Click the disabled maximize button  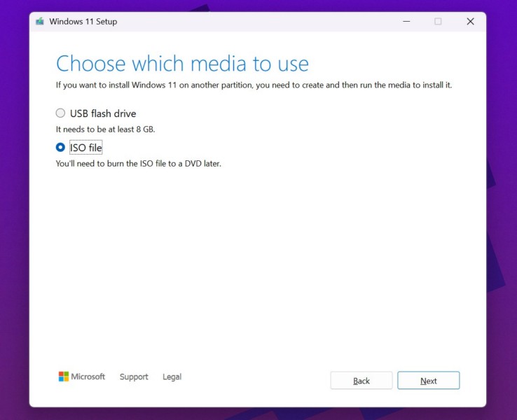[x=438, y=22]
